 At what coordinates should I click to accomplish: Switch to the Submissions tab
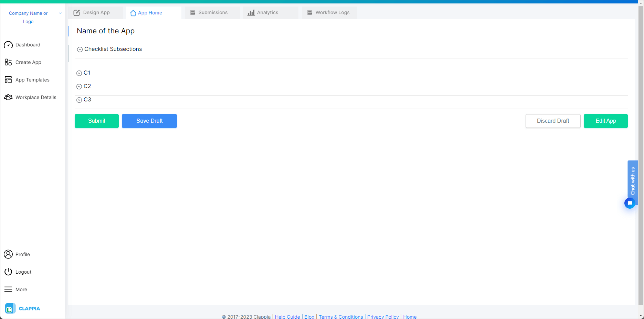212,12
